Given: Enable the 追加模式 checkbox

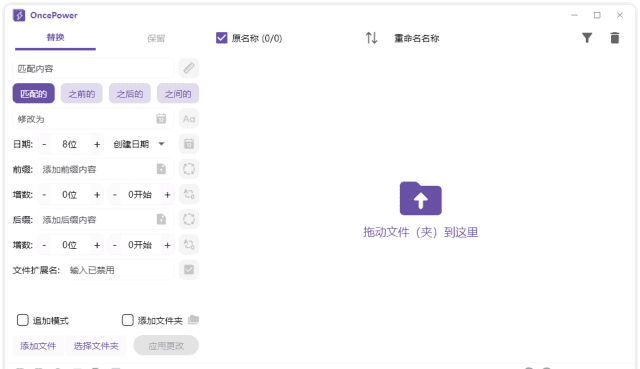Looking at the screenshot, I should click(22, 320).
